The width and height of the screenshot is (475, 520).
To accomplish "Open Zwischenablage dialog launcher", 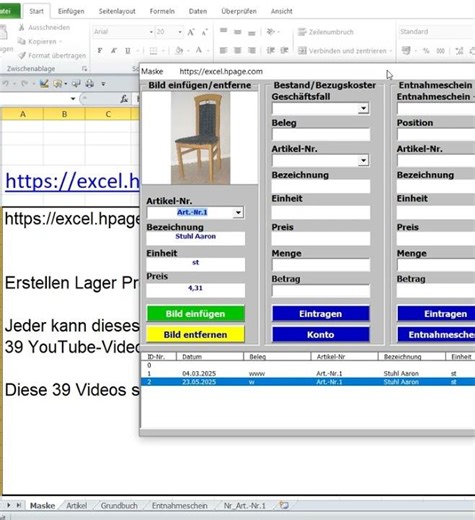I will (x=84, y=69).
